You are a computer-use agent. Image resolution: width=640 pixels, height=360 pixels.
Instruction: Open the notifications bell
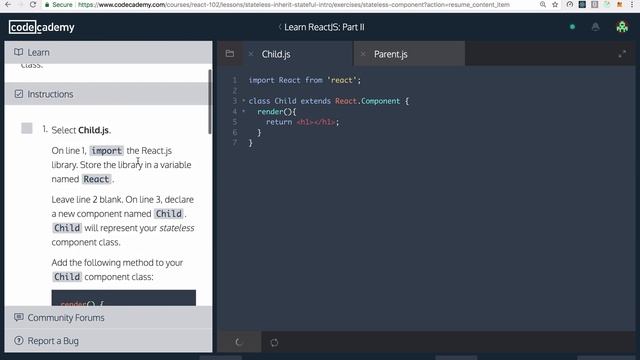coord(596,27)
